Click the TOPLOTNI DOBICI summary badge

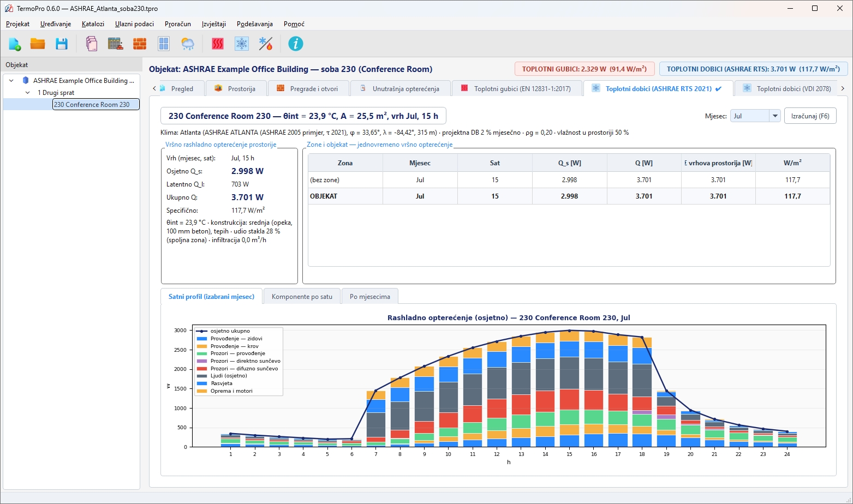click(x=753, y=69)
